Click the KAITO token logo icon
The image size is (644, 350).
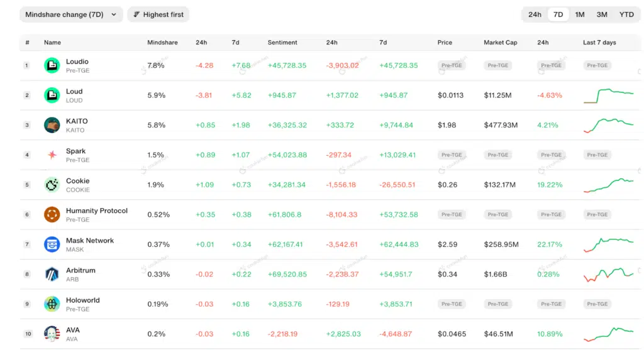[52, 125]
